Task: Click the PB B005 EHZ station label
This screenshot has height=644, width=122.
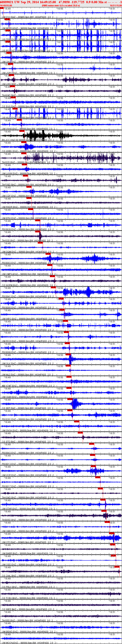Action: pyautogui.click(x=28, y=308)
